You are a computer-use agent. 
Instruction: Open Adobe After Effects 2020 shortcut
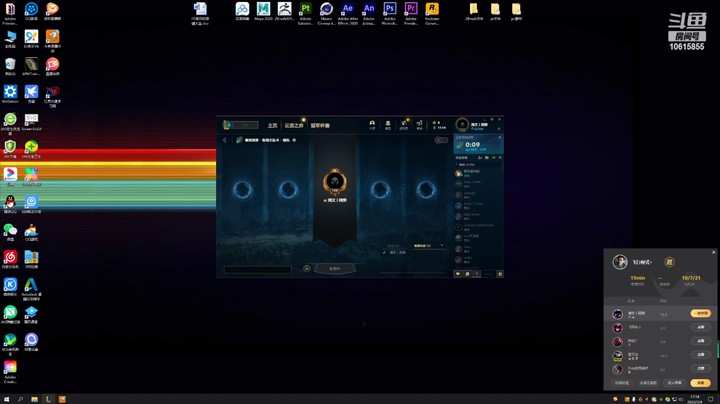coord(348,13)
